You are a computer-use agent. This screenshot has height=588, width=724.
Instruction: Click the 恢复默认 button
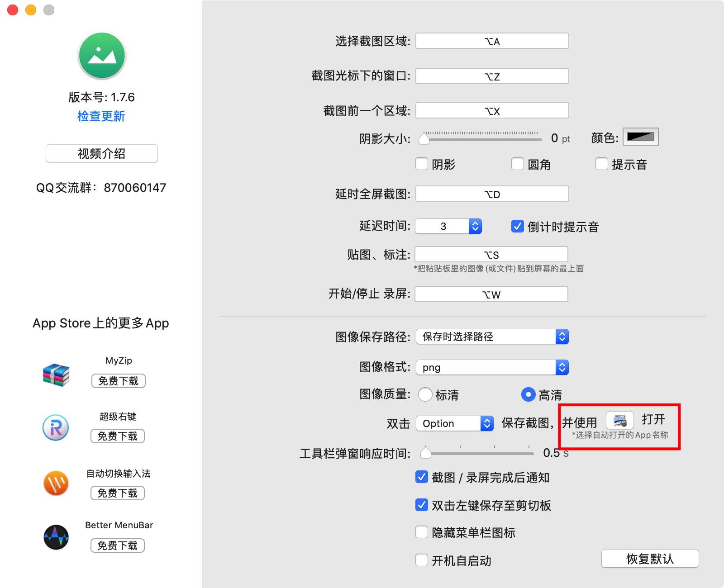point(649,559)
